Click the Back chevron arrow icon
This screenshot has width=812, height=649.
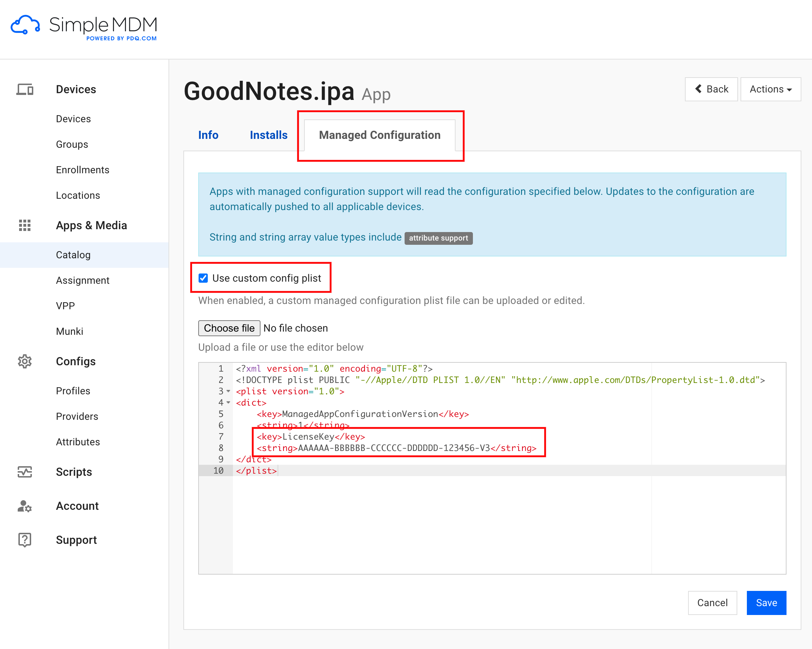(x=698, y=89)
